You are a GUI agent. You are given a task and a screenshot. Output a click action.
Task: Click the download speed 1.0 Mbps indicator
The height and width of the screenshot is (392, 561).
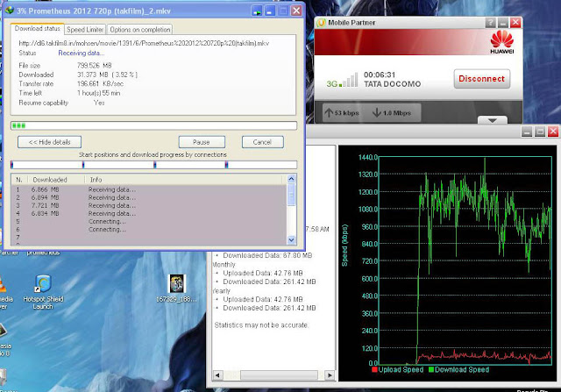tap(392, 113)
